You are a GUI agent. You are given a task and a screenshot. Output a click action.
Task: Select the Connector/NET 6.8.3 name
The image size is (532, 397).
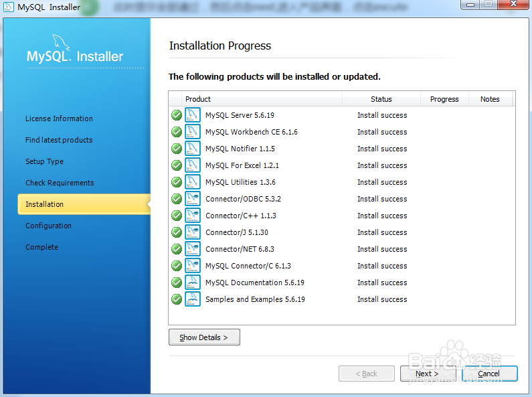point(240,249)
